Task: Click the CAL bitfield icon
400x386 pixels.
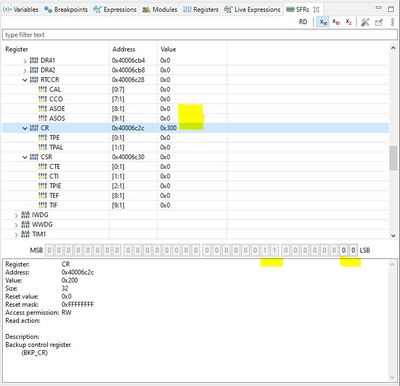Action: click(x=42, y=89)
